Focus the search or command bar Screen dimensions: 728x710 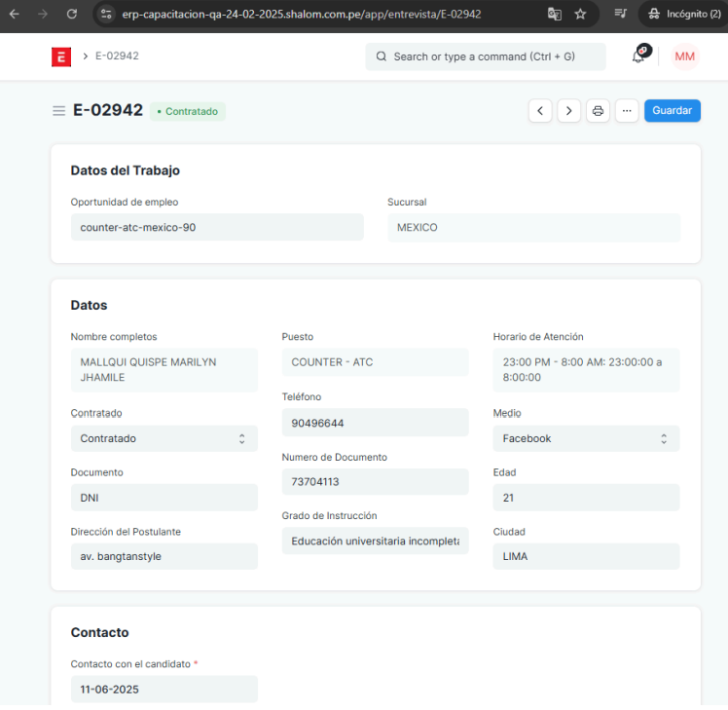tap(485, 56)
